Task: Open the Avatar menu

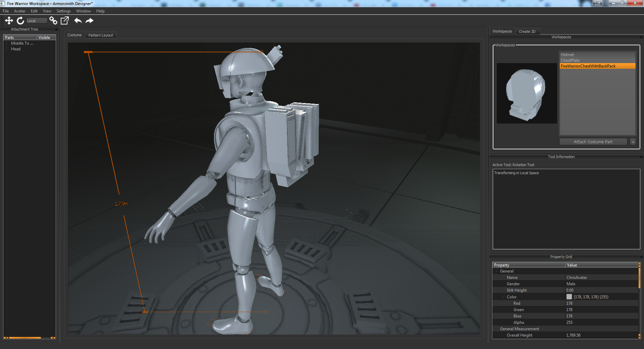Action: 19,11
